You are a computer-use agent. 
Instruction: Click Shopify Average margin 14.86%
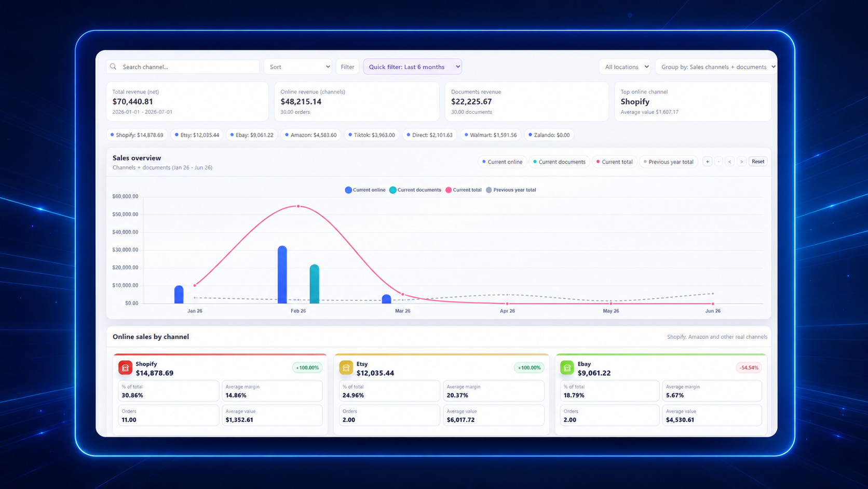(x=273, y=391)
